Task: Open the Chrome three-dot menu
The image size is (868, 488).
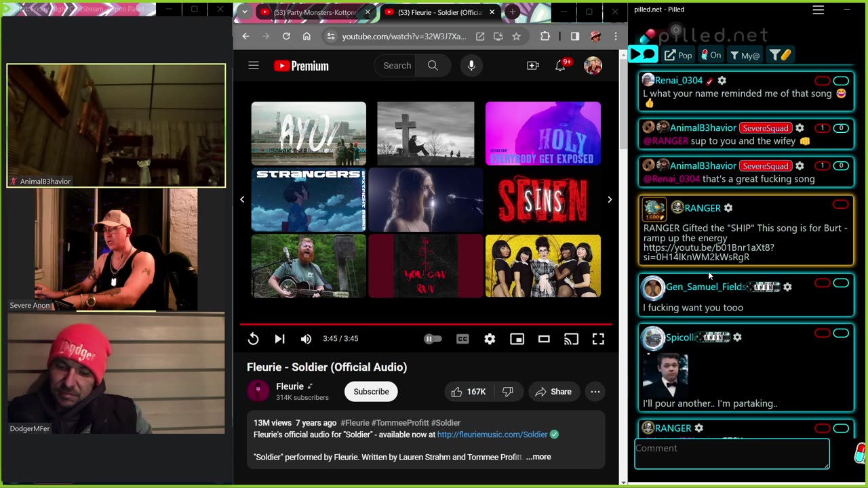Action: click(x=616, y=37)
